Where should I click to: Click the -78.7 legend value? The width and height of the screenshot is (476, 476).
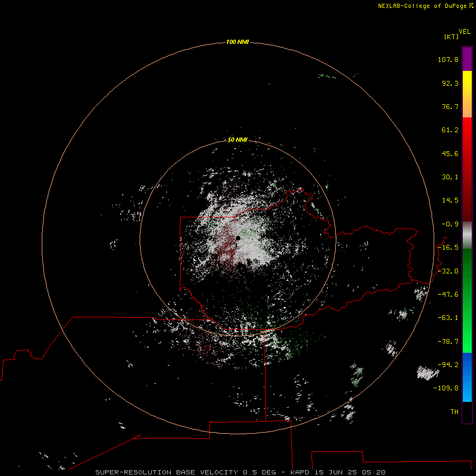click(448, 342)
